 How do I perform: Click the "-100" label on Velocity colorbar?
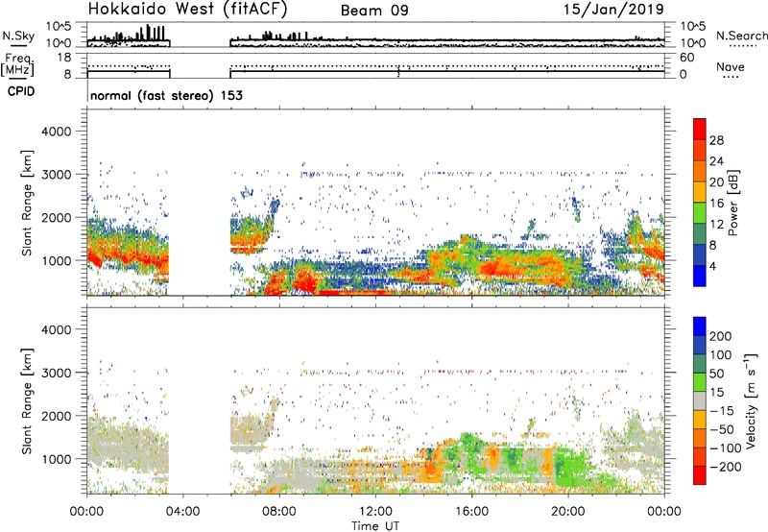726,448
